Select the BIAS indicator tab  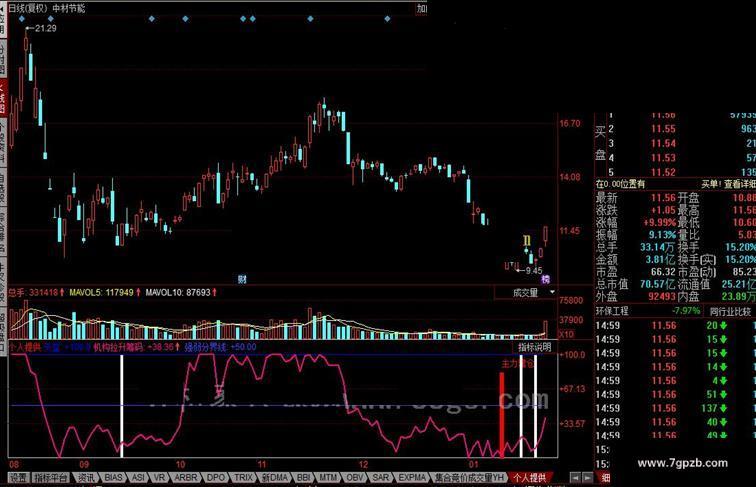[x=113, y=477]
